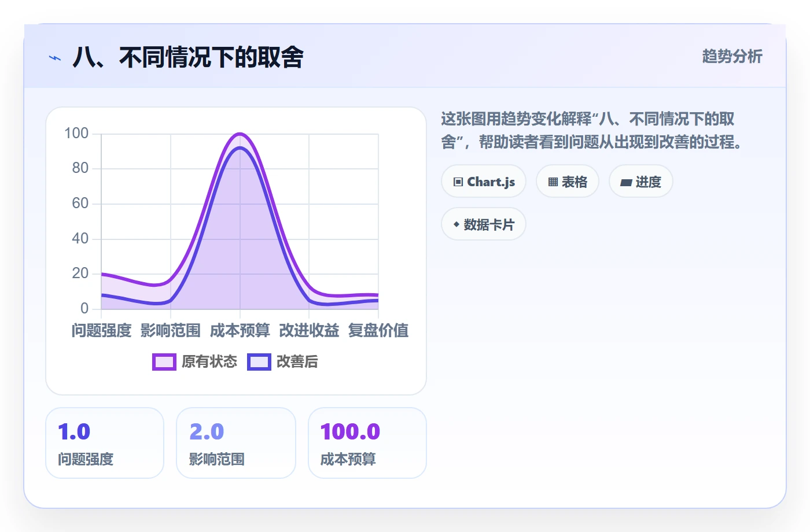Click the 80 y-axis value
The image size is (810, 532).
pyautogui.click(x=80, y=168)
